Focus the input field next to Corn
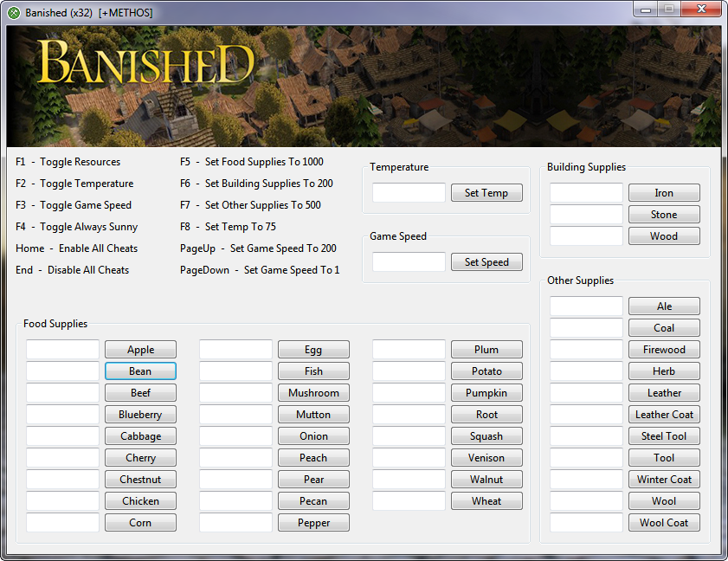The height and width of the screenshot is (561, 728). [x=62, y=522]
